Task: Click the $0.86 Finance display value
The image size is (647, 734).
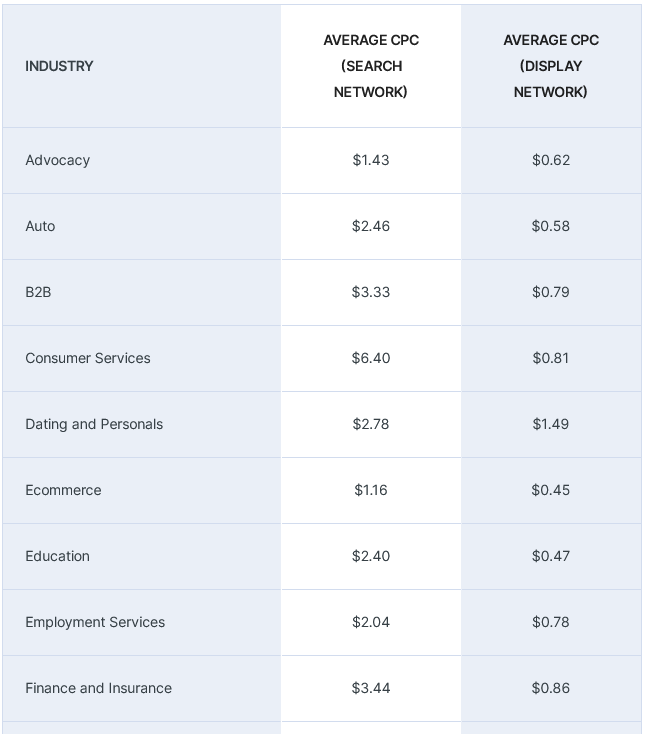Action: click(x=551, y=688)
